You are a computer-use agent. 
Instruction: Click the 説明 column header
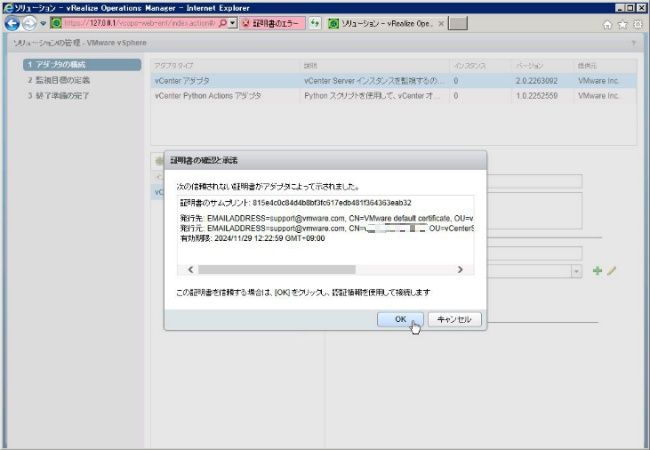[x=375, y=66]
